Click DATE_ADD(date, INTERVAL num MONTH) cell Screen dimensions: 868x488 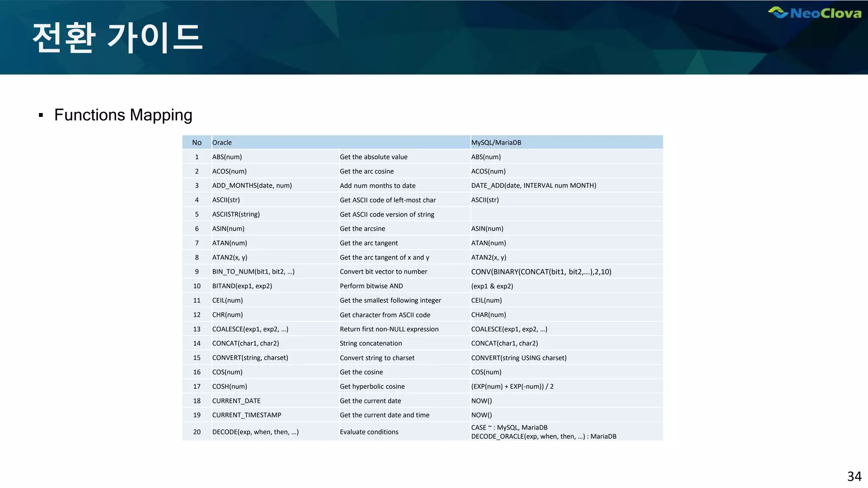coord(533,186)
